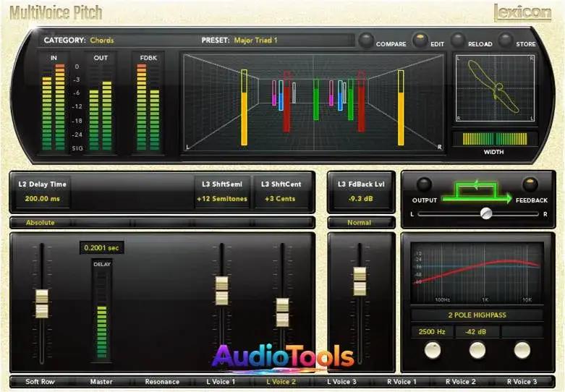Switch to the L Voice 1 tab
Screen dimensions: 565x392
tap(221, 382)
